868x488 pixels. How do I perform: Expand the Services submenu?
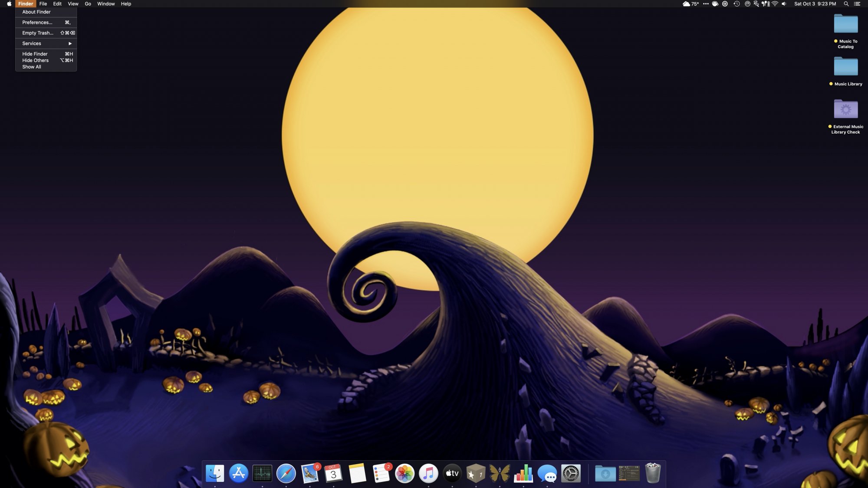[46, 43]
